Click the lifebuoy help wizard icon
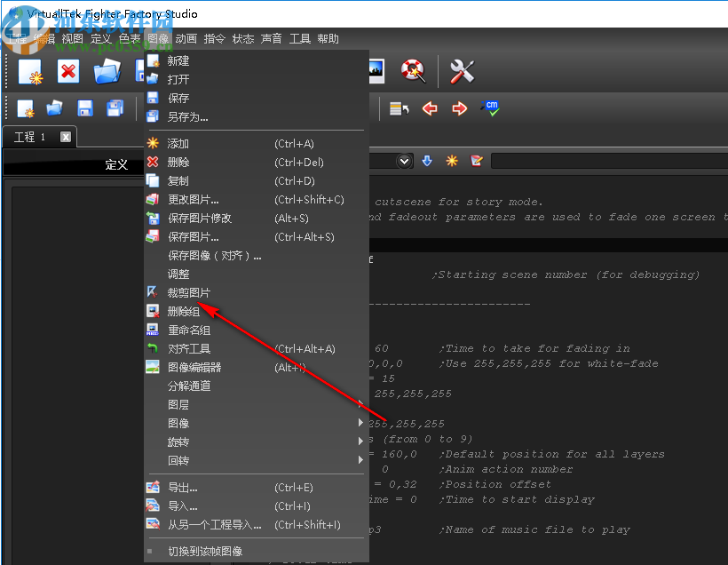This screenshot has width=728, height=565. [x=413, y=71]
